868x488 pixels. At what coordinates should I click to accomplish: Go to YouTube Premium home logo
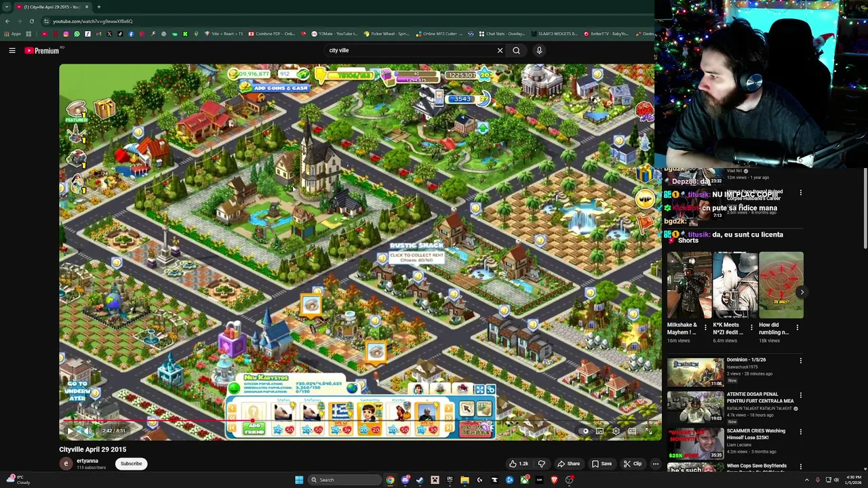coord(43,50)
